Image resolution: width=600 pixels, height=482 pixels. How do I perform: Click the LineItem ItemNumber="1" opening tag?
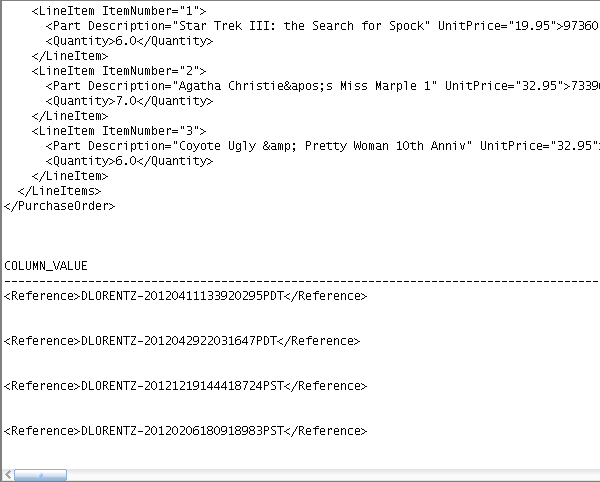pyautogui.click(x=118, y=11)
